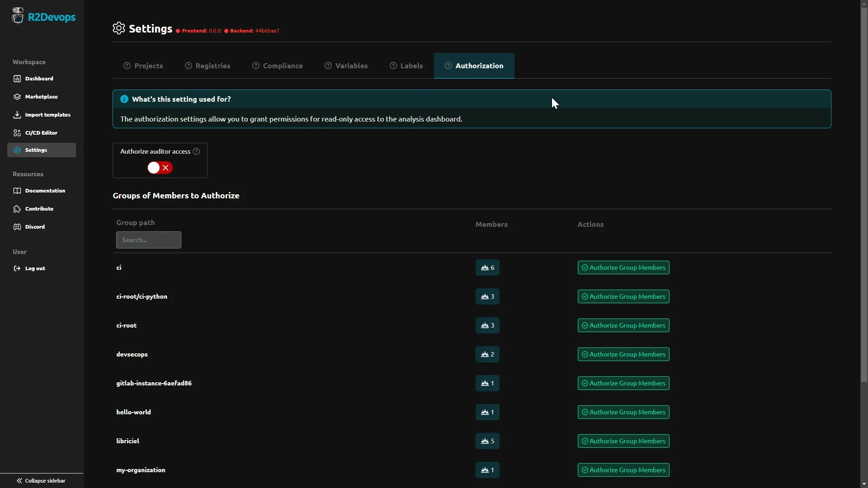Open the Discord link

click(35, 226)
